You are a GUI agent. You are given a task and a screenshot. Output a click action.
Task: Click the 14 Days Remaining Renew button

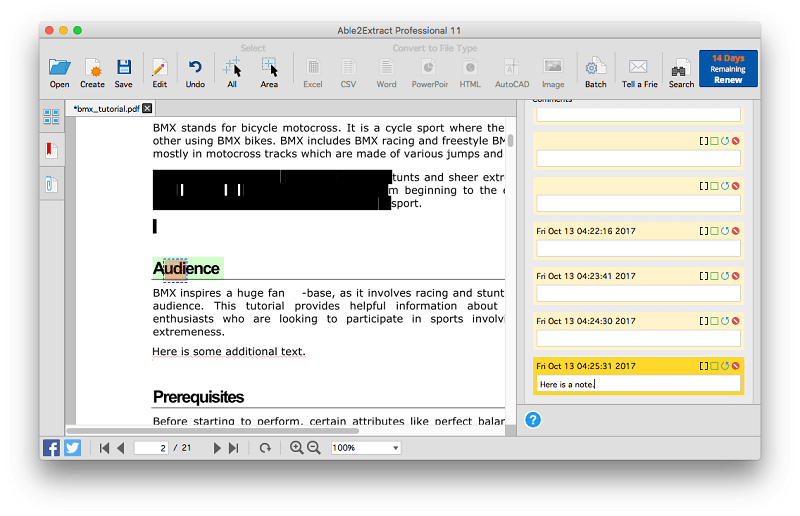(728, 69)
